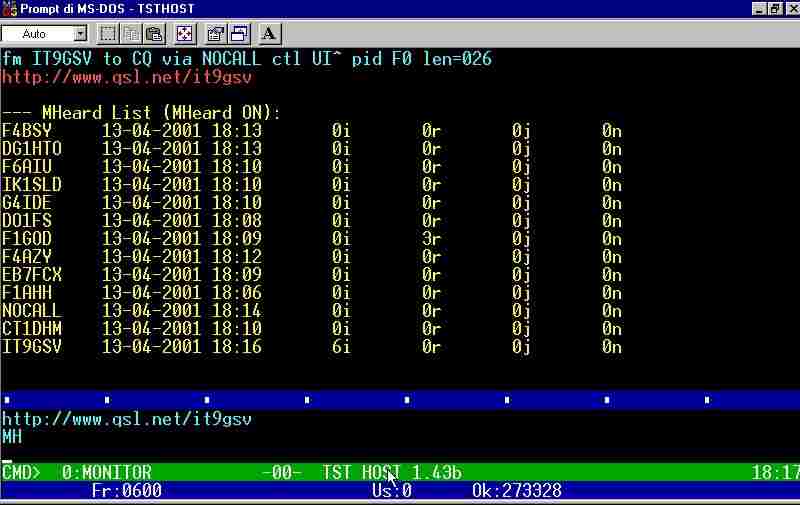Click the cyan http://www.qsl.net/it9gsv line in the input area
Viewport: 800px width, 505px height.
(x=127, y=419)
